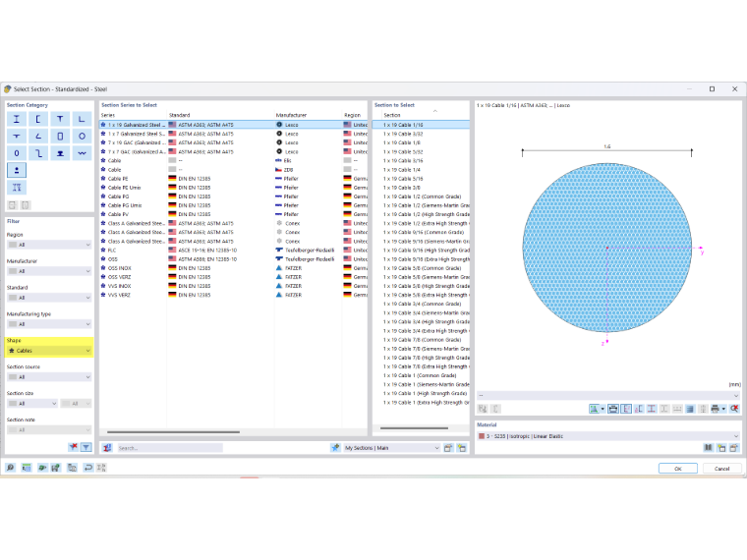Screen dimensions: 747x560
Task: Select series row 1 x 7 Galvanized Steel S...
Action: tap(234, 134)
